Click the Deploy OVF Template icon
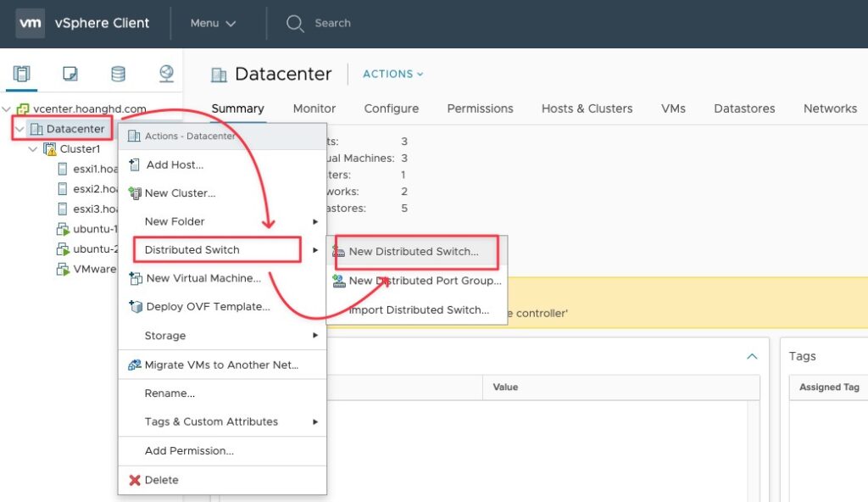 tap(135, 306)
